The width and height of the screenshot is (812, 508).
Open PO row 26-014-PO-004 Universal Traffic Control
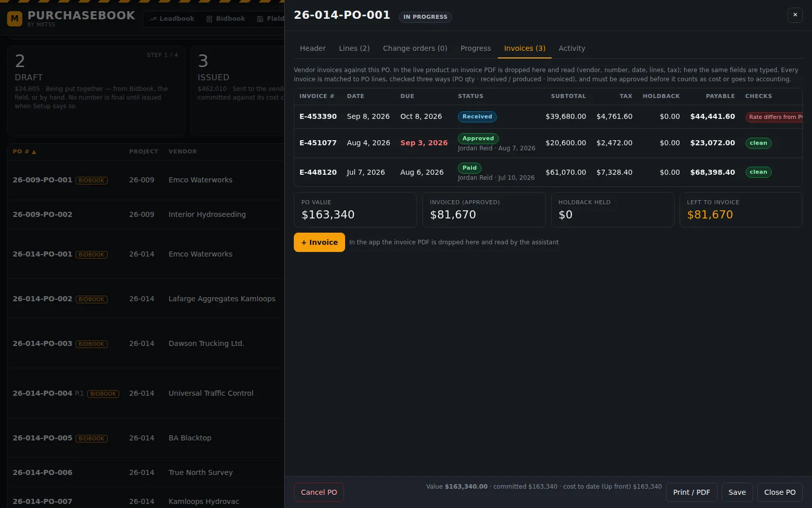[x=146, y=393]
